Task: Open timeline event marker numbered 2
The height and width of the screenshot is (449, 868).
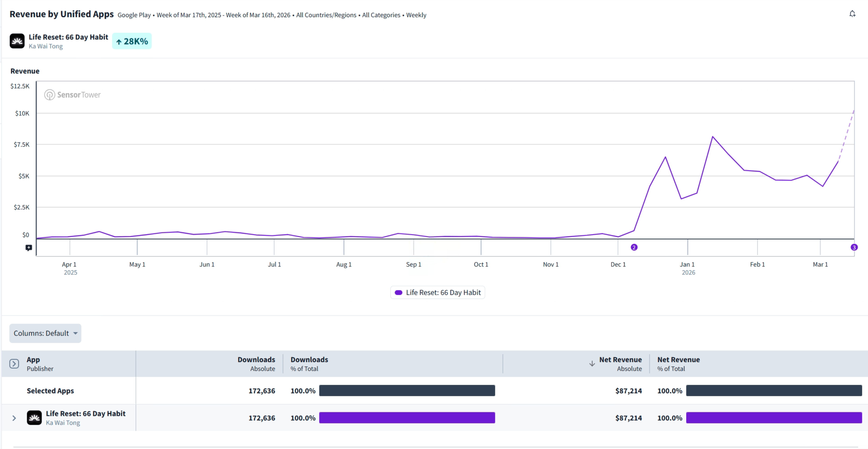Action: (x=634, y=248)
